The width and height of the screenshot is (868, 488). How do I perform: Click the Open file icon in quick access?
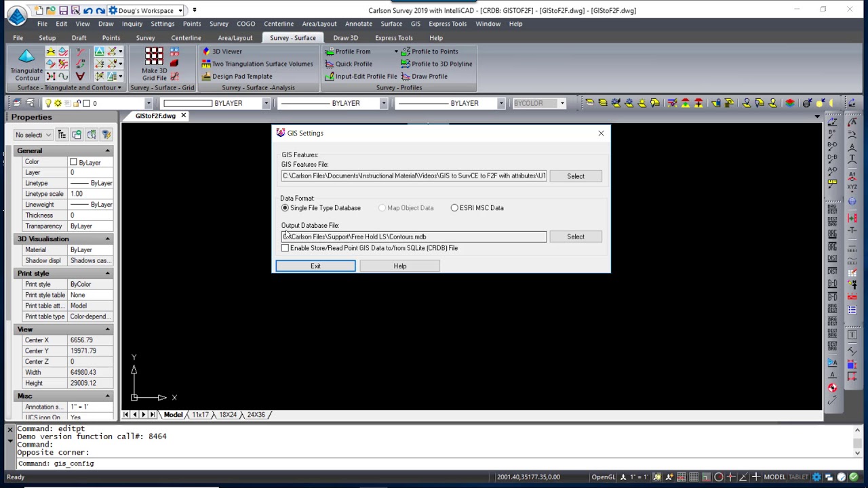pyautogui.click(x=51, y=10)
